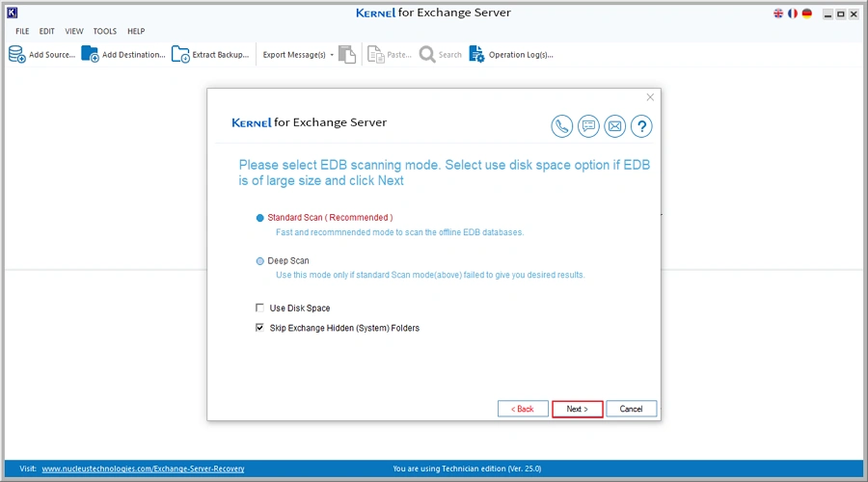Enable the Use Disk Space checkbox

point(259,308)
